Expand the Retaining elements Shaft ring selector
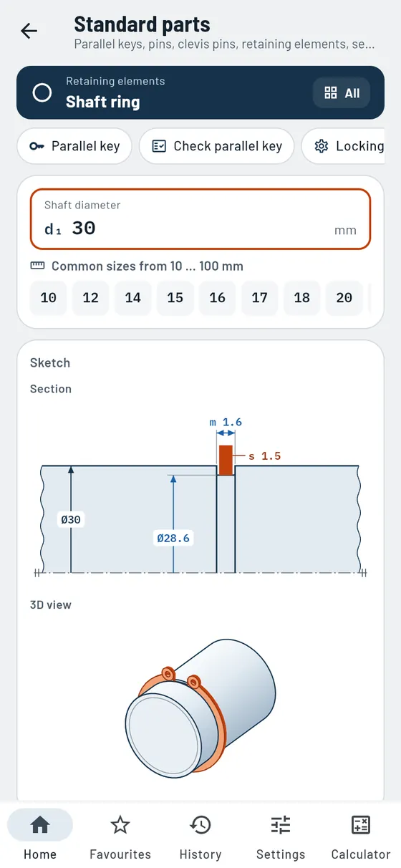 pyautogui.click(x=200, y=92)
